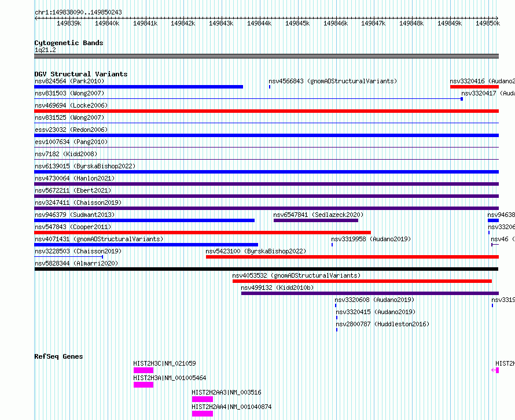Select the red nsv4053532 variant bar

tap(362, 281)
